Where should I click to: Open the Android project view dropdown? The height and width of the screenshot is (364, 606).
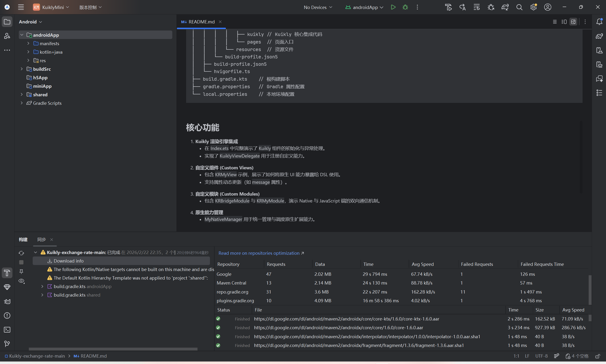tap(31, 22)
